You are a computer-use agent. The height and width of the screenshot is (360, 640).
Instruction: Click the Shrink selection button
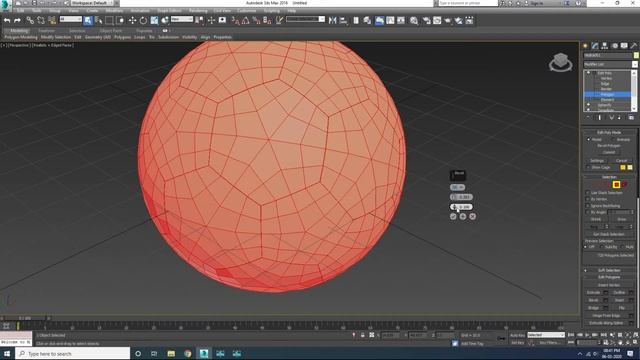[596, 219]
